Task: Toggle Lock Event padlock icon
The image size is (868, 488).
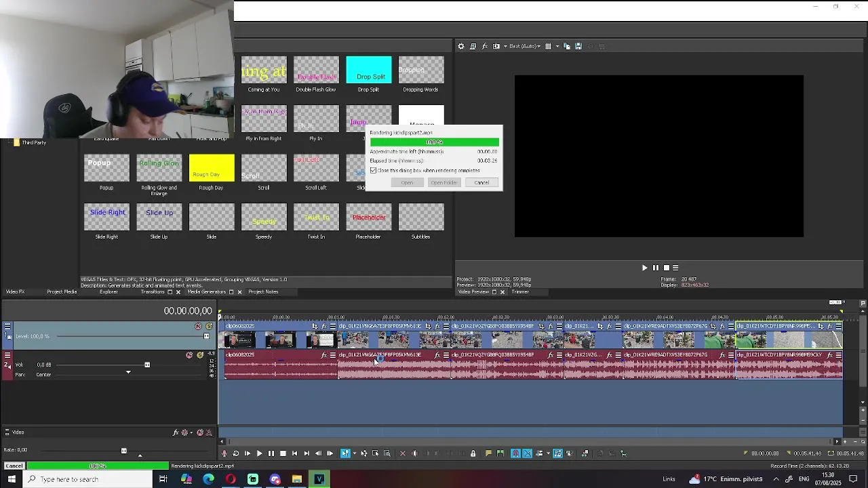Action: click(x=473, y=453)
